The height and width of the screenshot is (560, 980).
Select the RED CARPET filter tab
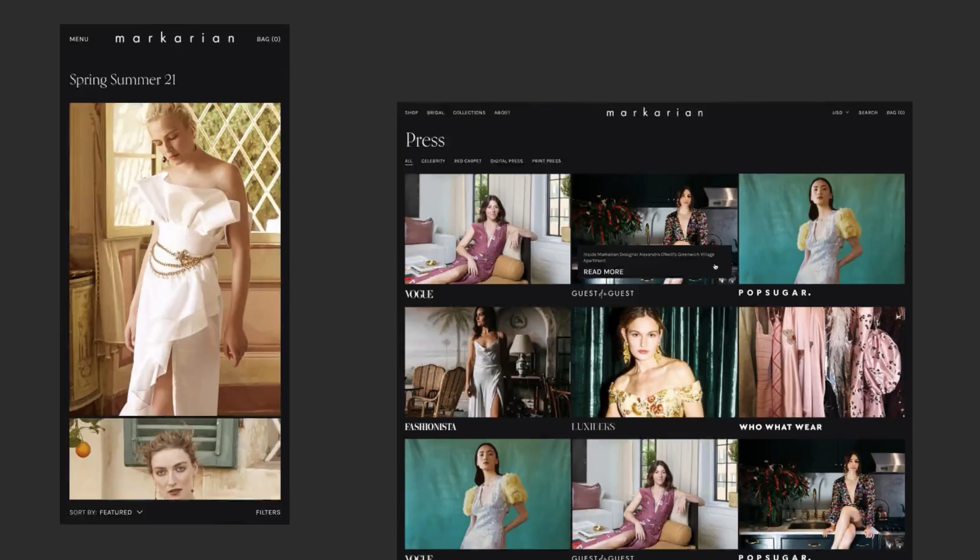pyautogui.click(x=468, y=161)
